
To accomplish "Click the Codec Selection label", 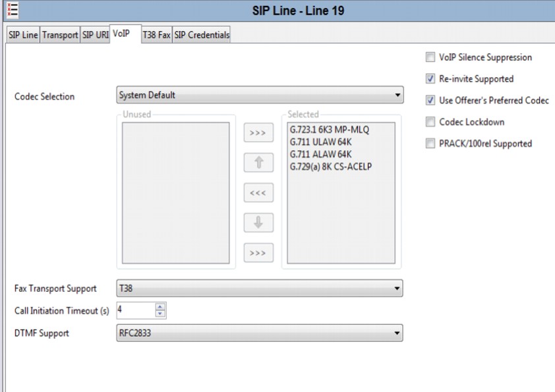I will point(45,97).
